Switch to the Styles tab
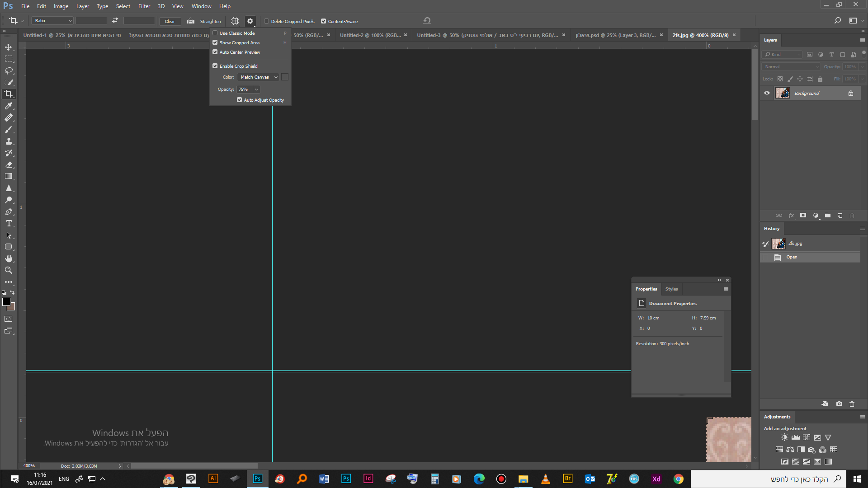 pyautogui.click(x=671, y=289)
